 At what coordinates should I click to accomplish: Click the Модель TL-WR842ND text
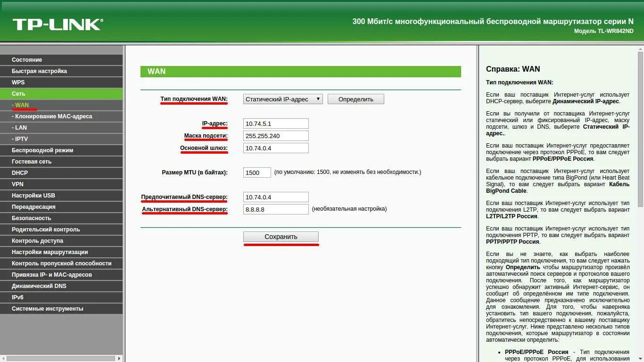(x=604, y=31)
